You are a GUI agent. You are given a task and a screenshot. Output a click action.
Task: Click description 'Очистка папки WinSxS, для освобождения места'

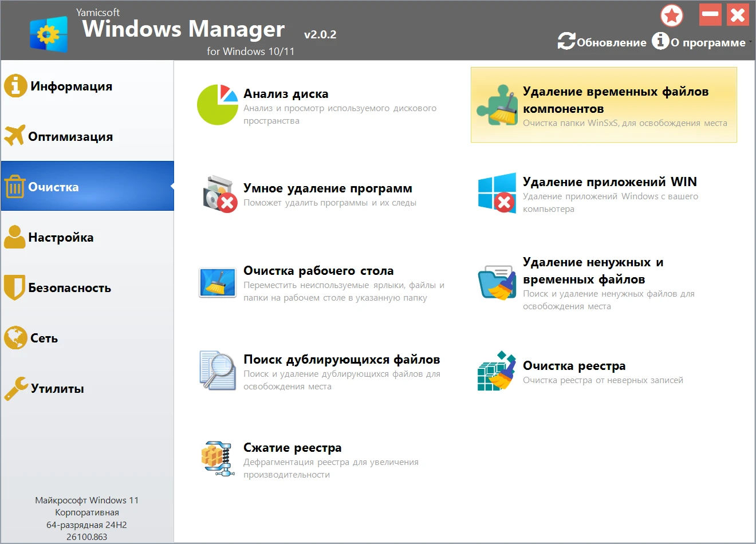point(625,123)
